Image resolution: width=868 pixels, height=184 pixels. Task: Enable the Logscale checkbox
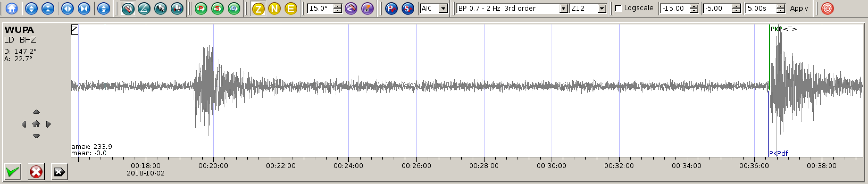pos(618,8)
